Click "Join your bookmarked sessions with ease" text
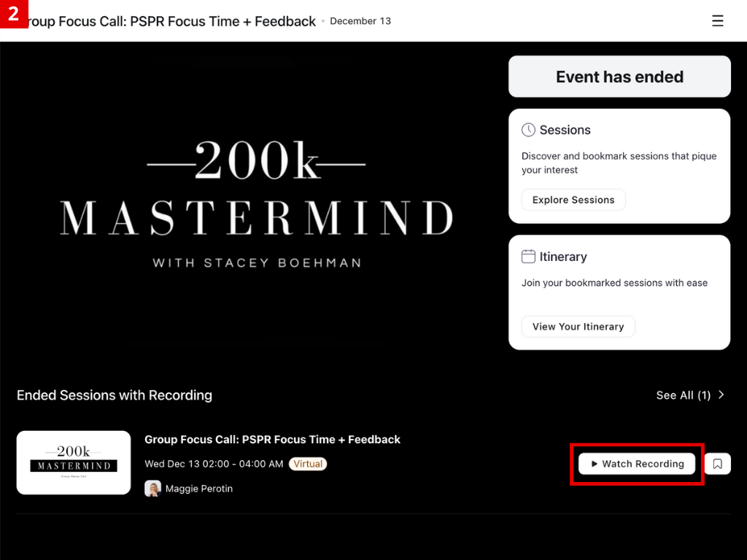This screenshot has width=747, height=560. [x=614, y=283]
